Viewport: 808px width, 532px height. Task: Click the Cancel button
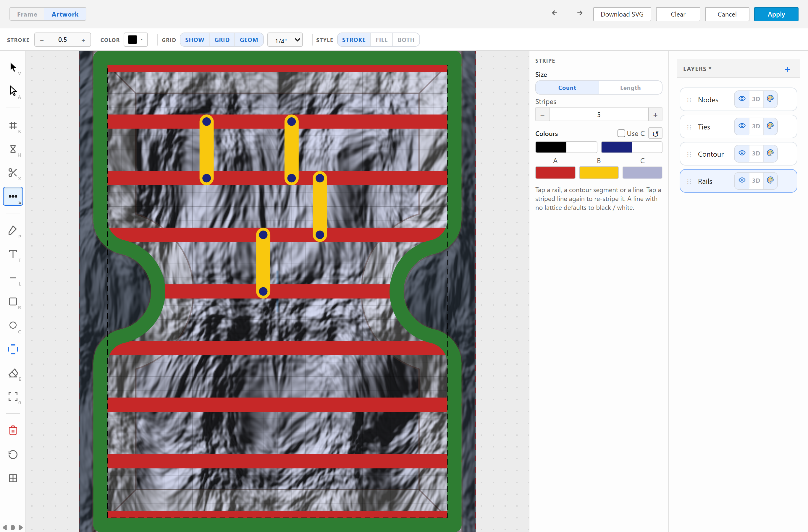pos(727,14)
